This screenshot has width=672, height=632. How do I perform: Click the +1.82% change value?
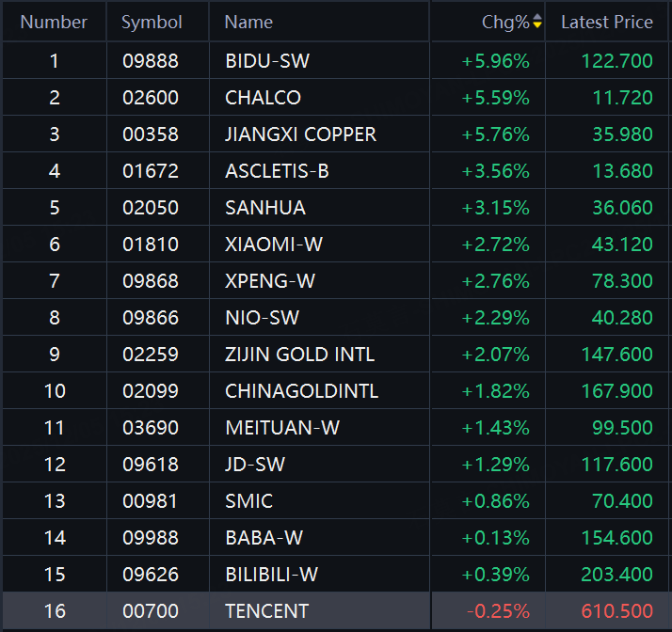495,391
